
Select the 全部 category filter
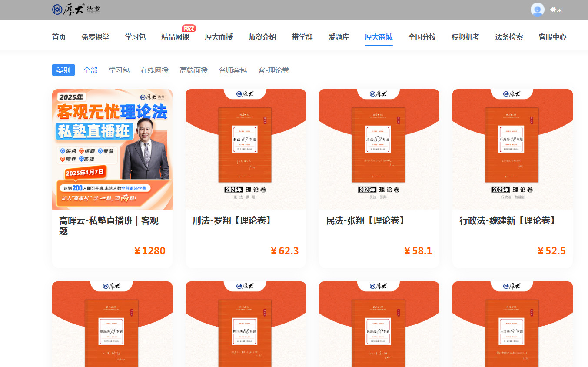point(90,70)
